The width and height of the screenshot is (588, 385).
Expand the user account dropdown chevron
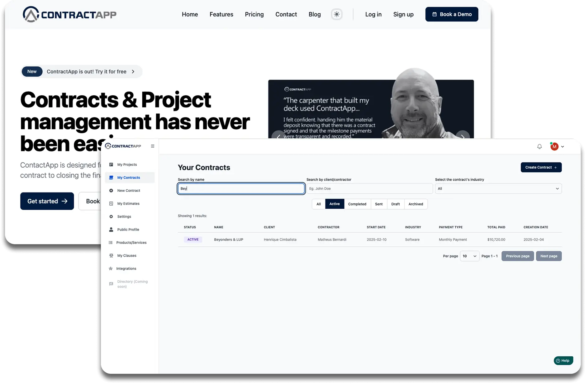(562, 147)
